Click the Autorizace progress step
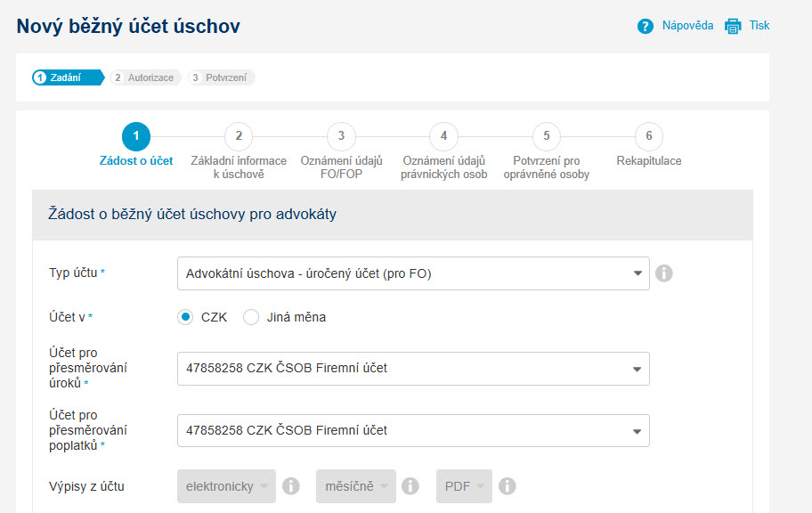 click(145, 77)
